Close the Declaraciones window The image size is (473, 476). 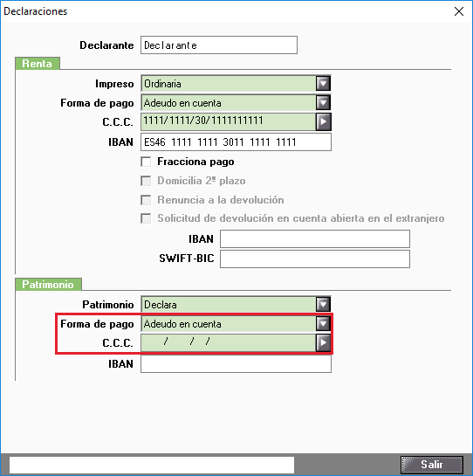[x=459, y=11]
